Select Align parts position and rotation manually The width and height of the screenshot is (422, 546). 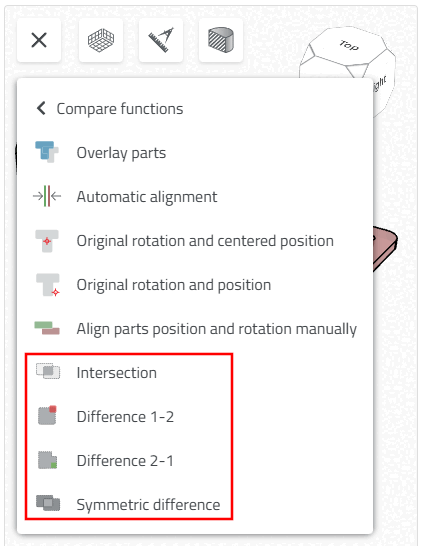[x=217, y=329]
